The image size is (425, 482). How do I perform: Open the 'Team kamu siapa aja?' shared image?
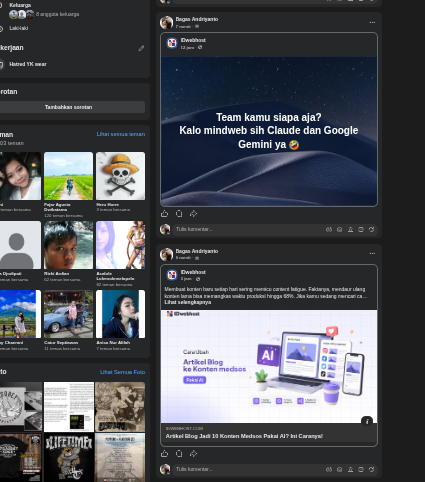(x=269, y=131)
